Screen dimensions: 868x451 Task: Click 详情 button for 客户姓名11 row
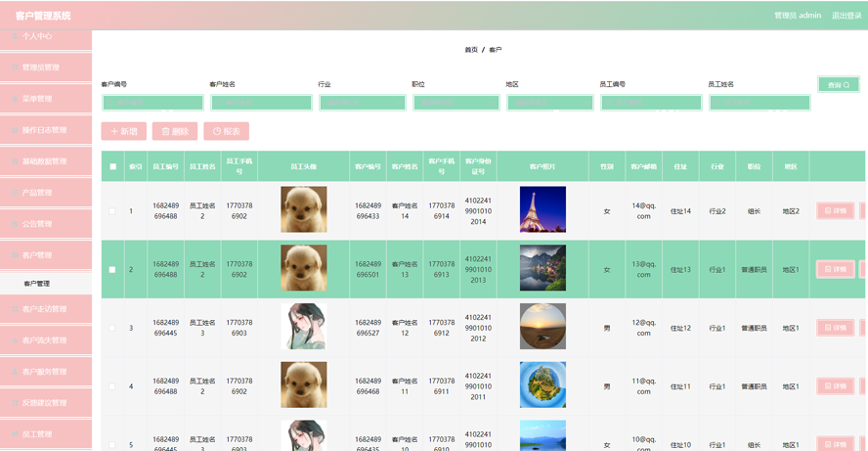[836, 386]
